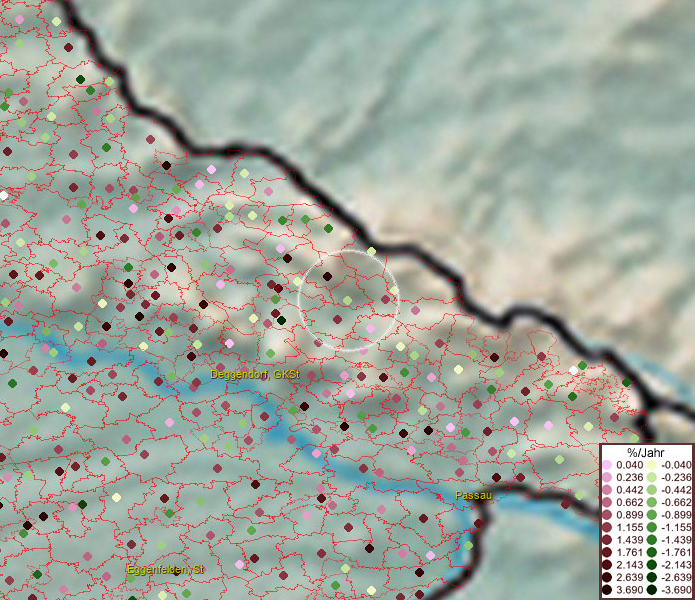Viewport: 695px width, 600px height.
Task: Select the 0.236 pink legend swatch
Action: (x=607, y=477)
